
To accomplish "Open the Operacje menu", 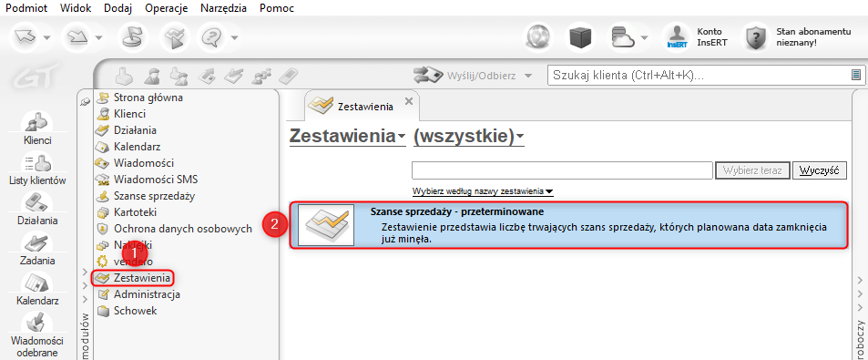I will (166, 8).
